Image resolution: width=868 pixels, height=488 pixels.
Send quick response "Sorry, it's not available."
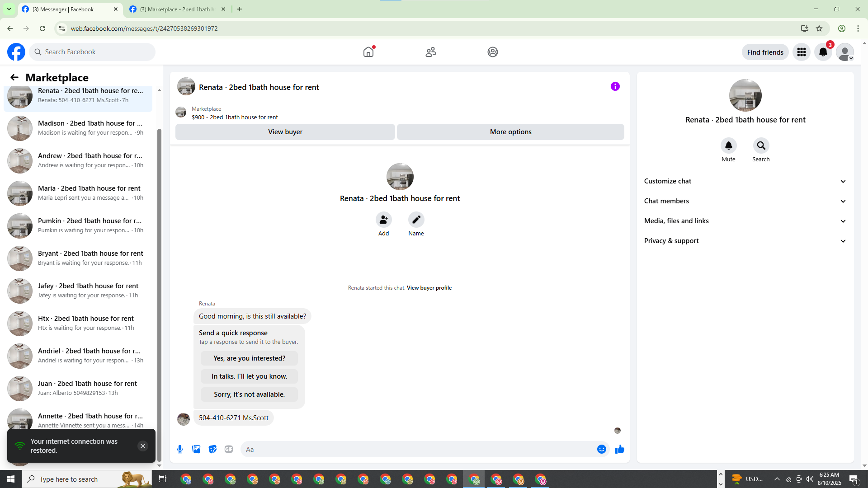point(249,394)
